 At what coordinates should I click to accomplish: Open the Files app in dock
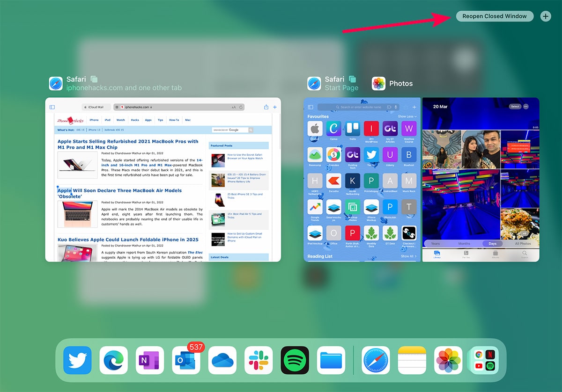click(x=331, y=360)
